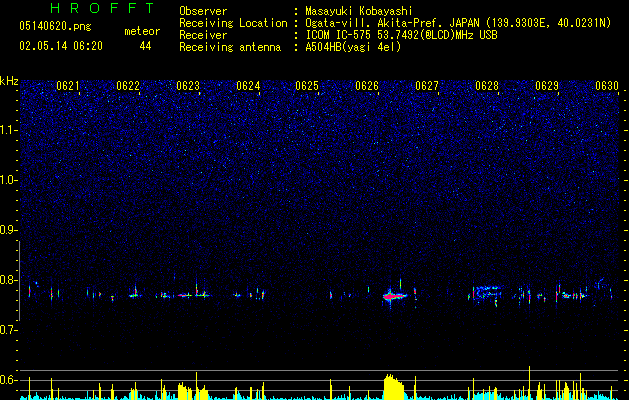Click the 0.7 kHz axis label

(8, 330)
